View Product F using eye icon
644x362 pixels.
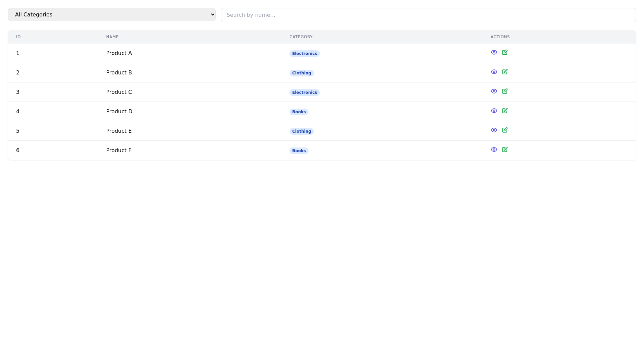point(494,149)
